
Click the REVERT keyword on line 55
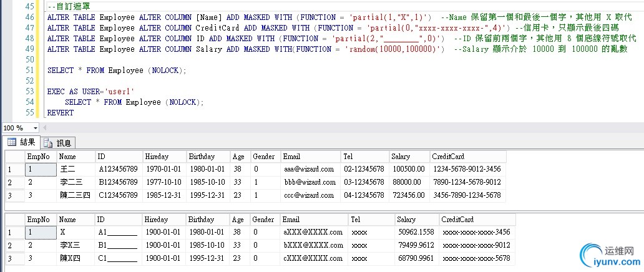(61, 112)
